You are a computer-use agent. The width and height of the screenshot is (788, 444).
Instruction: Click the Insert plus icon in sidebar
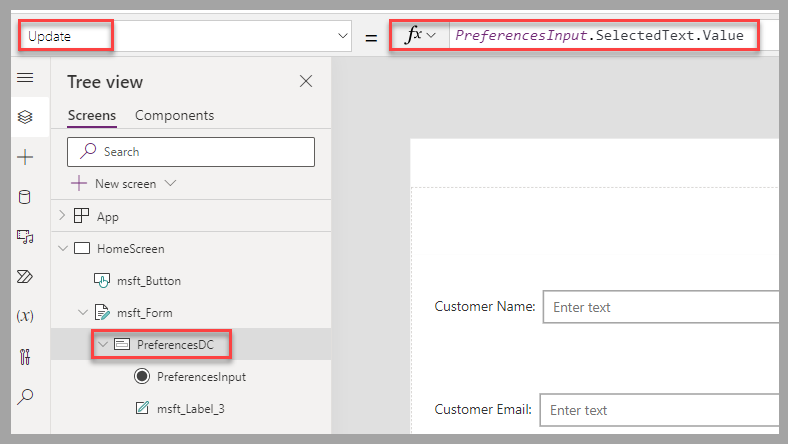point(25,157)
